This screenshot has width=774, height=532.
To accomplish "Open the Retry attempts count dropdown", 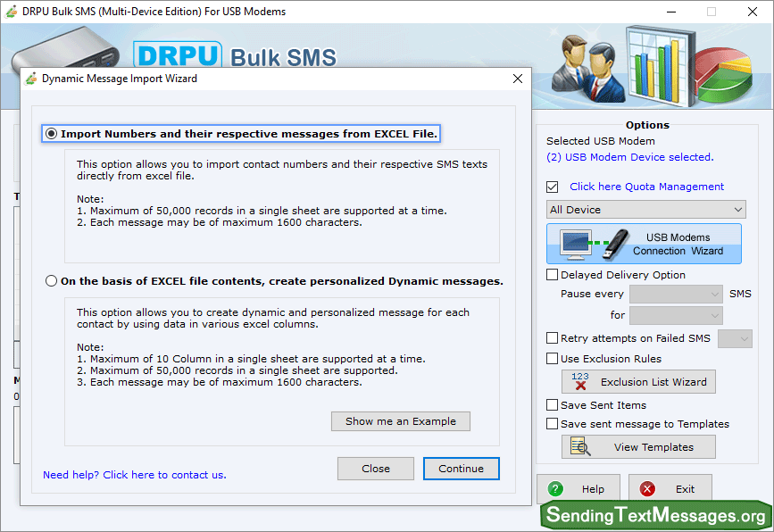I will click(x=735, y=338).
